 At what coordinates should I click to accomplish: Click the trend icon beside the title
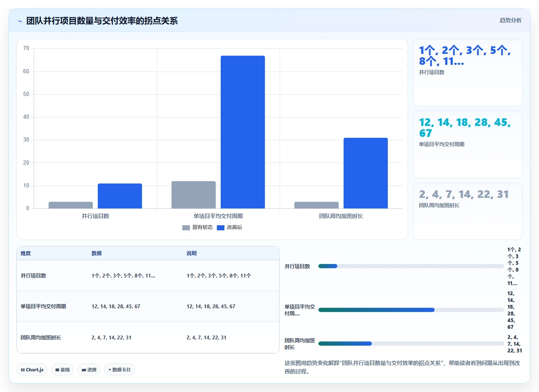coord(20,21)
